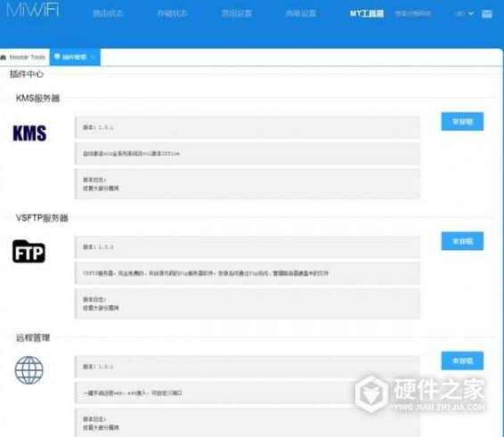Image resolution: width=504 pixels, height=437 pixels.
Task: Click the 远程管理 globe icon
Action: 28,370
